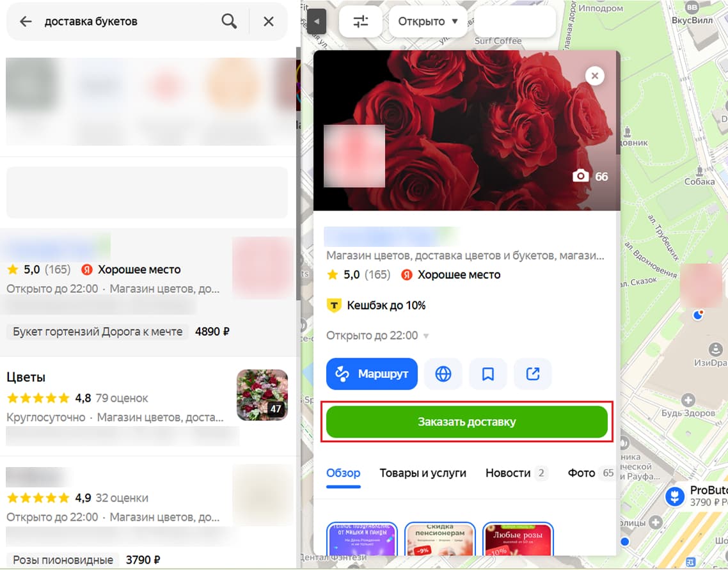Collapse the side panel with arrow button
Image resolution: width=728 pixels, height=570 pixels.
point(317,21)
